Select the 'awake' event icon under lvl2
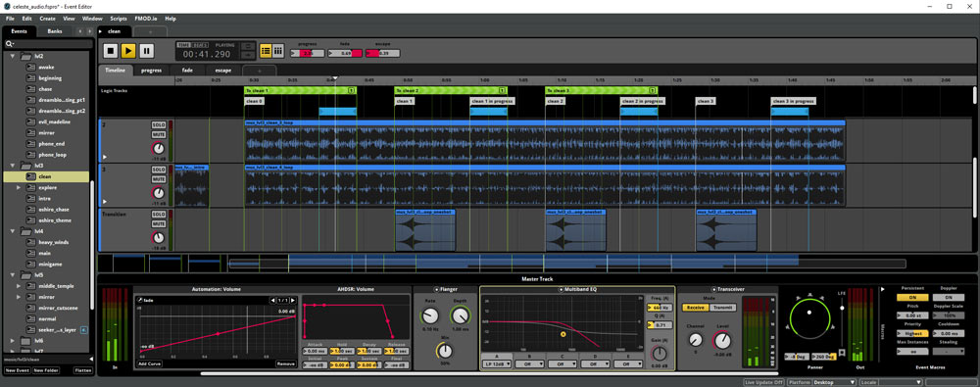980x387 pixels. coord(30,67)
